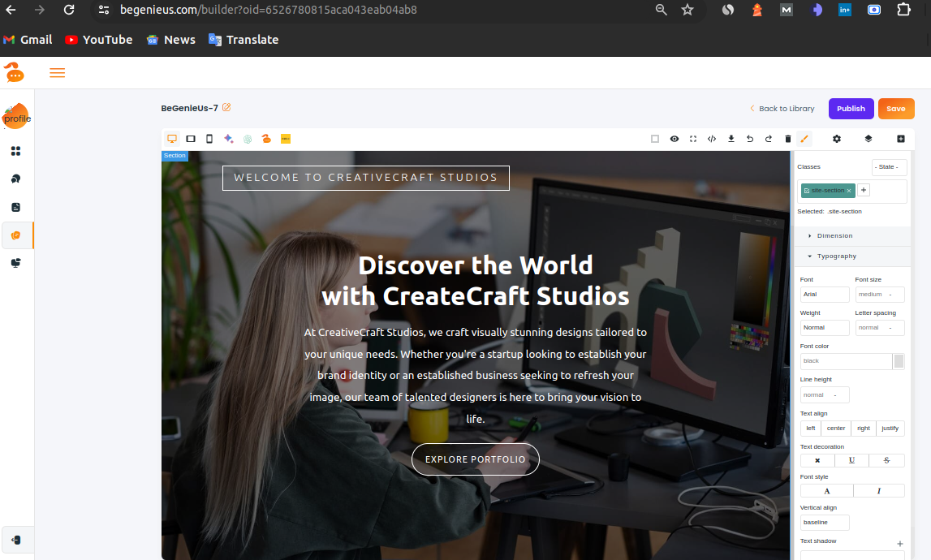The height and width of the screenshot is (560, 931).
Task: Open the State dropdown
Action: click(889, 167)
